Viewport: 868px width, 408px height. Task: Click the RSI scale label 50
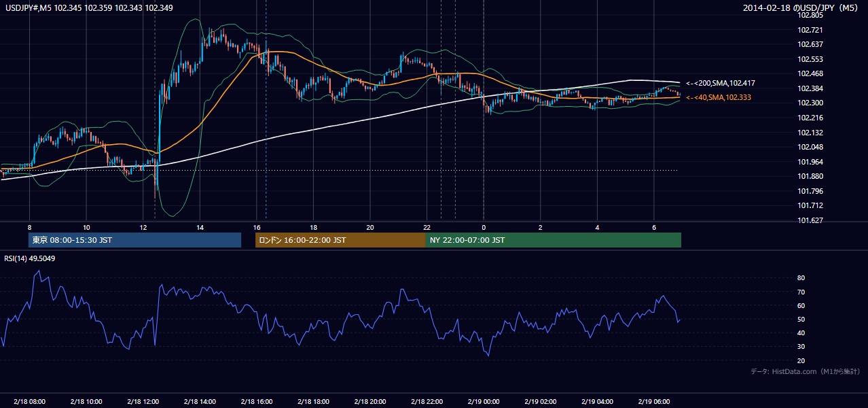tap(801, 319)
